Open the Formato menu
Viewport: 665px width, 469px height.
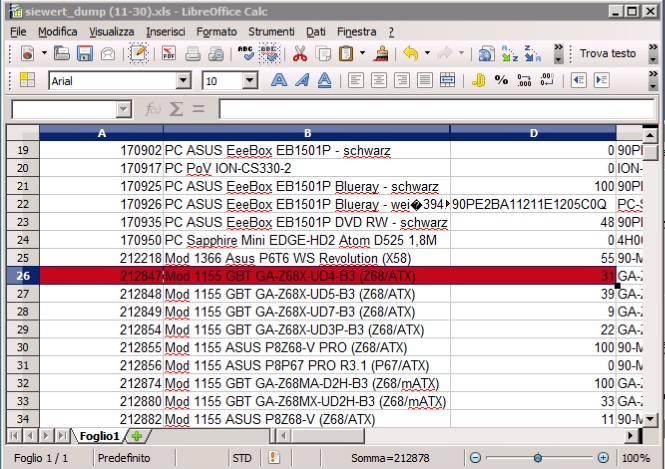216,32
